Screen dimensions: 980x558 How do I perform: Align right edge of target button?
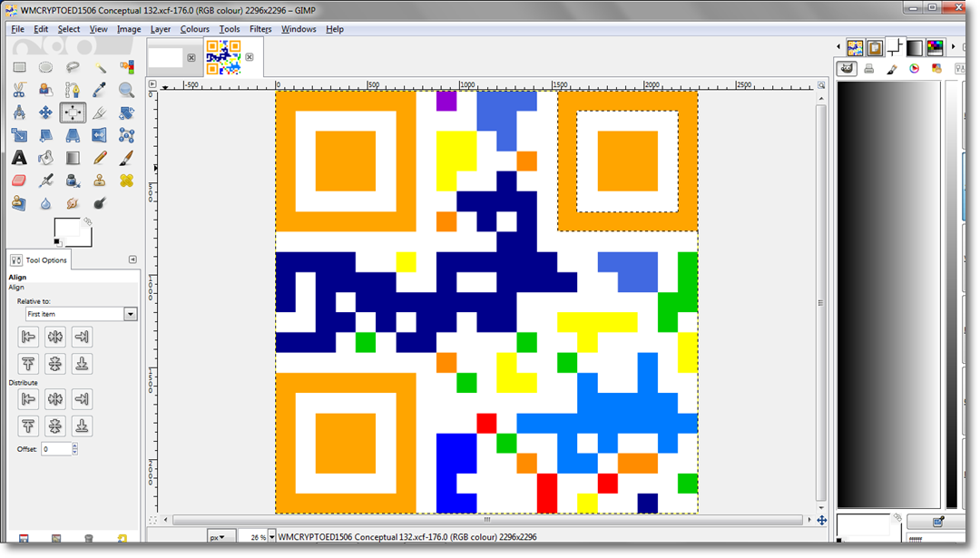(x=82, y=338)
